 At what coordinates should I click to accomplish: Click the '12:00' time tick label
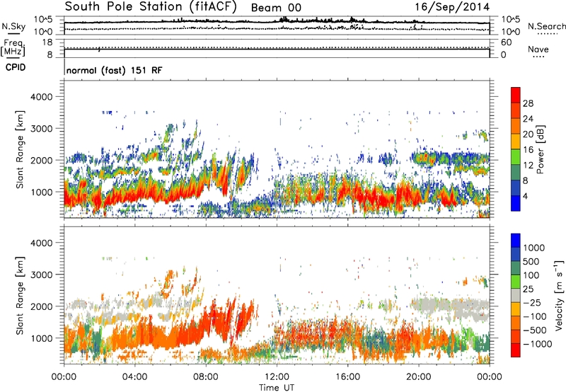(x=277, y=377)
